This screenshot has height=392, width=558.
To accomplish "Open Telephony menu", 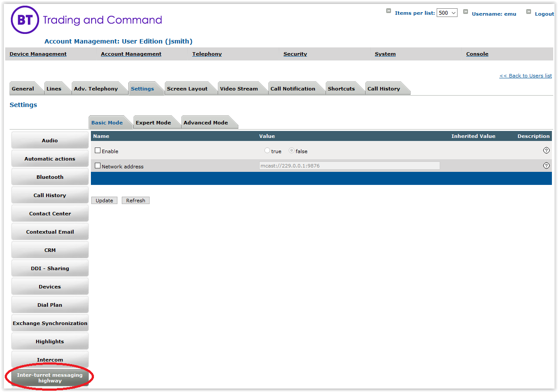I will (x=207, y=54).
